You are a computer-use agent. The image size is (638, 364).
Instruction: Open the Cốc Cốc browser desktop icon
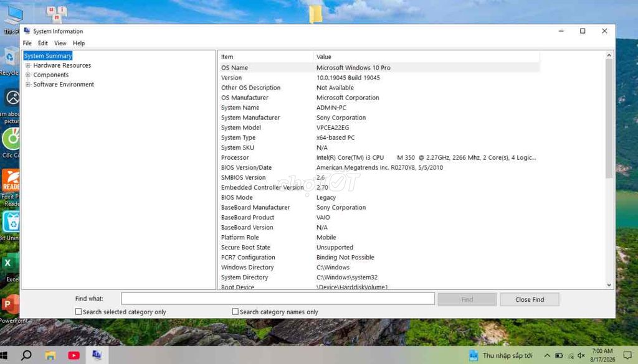pyautogui.click(x=10, y=142)
